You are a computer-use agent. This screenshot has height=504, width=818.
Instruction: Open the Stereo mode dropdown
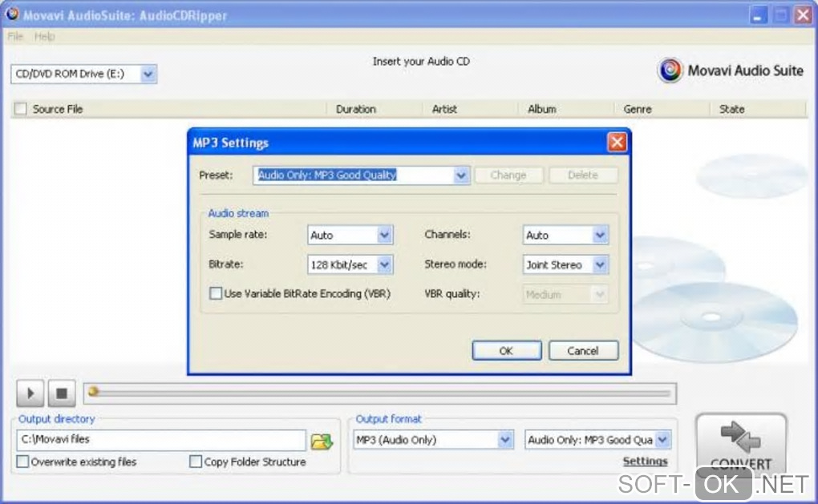point(600,264)
